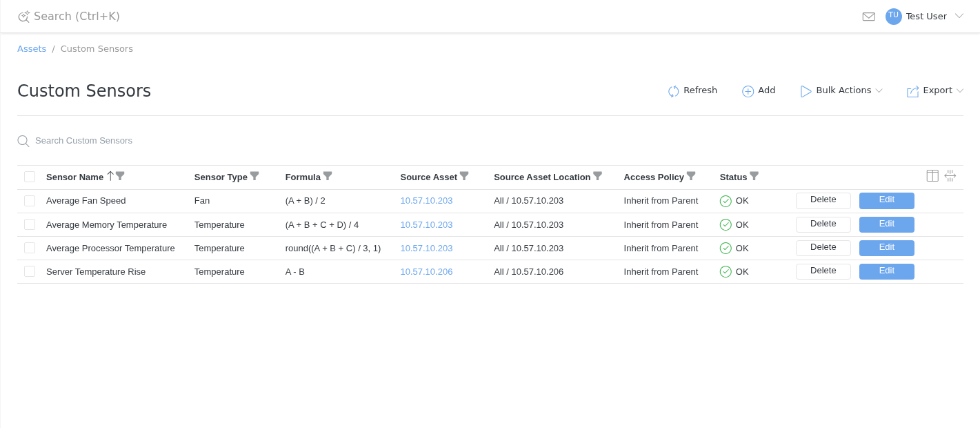The image size is (980, 428).
Task: Click the Access Policy column header
Action: click(x=654, y=177)
